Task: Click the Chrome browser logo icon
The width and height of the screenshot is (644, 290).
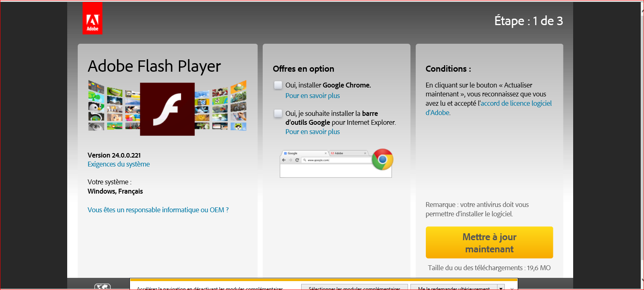Action: [383, 159]
